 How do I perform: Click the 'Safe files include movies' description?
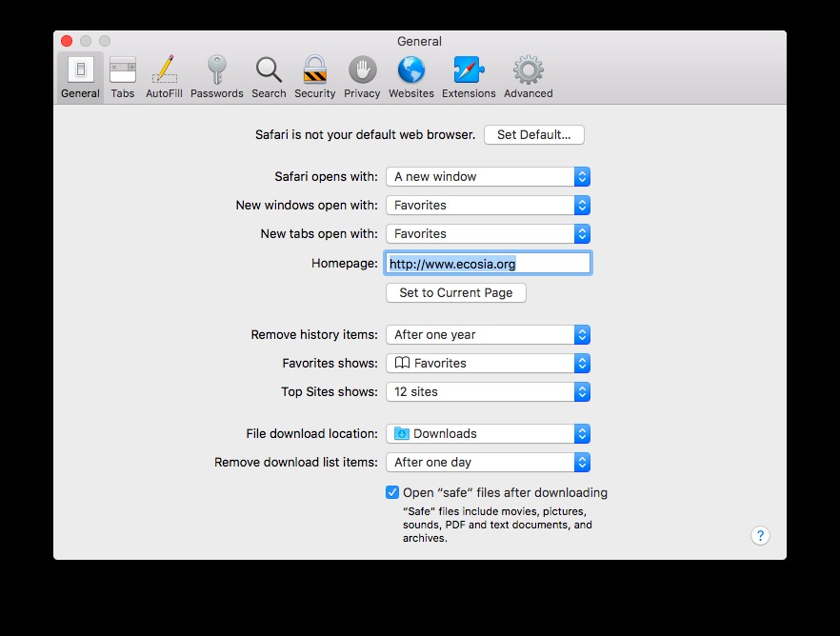tap(497, 525)
